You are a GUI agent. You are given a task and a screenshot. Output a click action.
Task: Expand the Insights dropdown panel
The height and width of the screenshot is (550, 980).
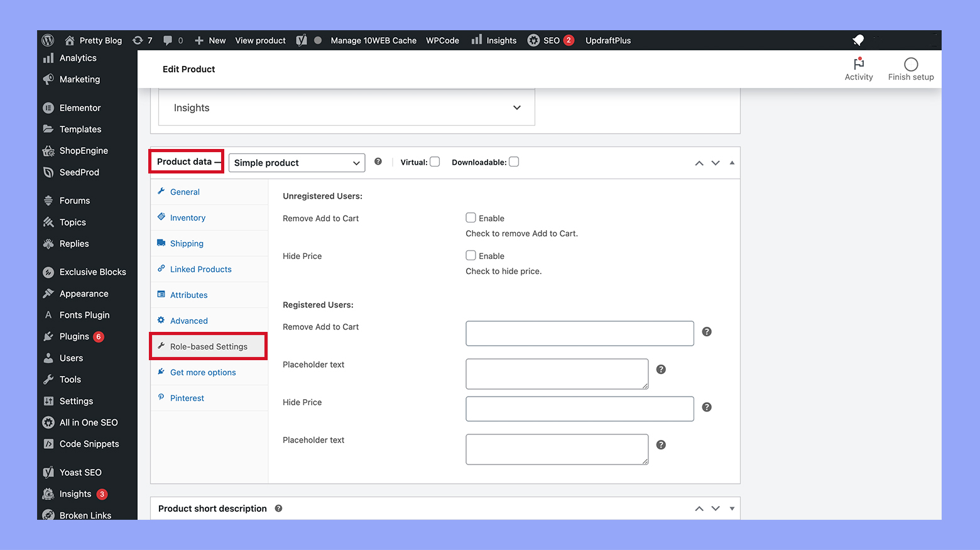(x=516, y=107)
